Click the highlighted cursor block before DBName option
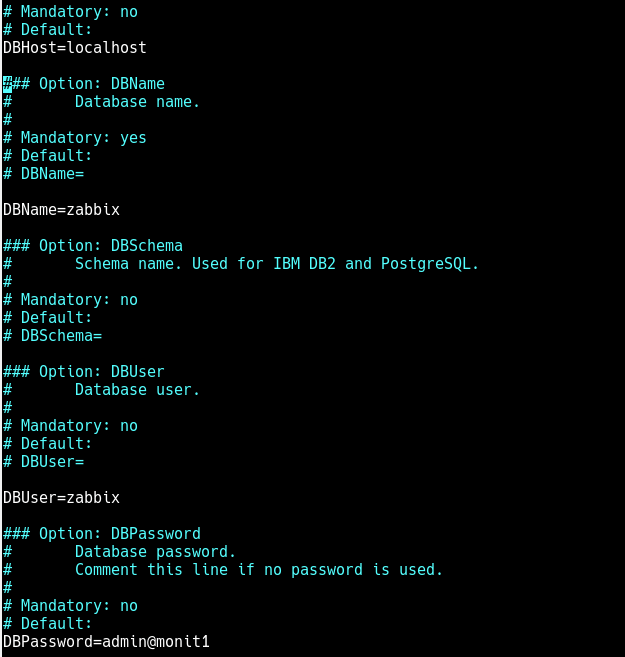Screen dimensions: 625x657 coord(7,84)
